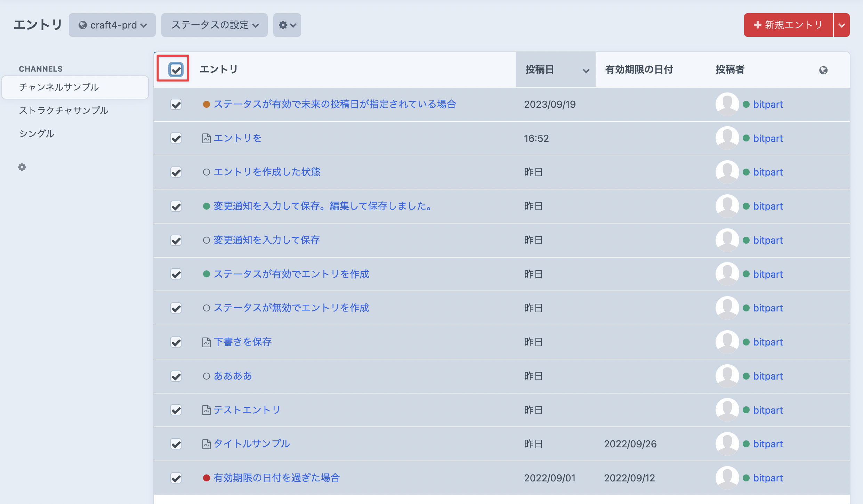Image resolution: width=863 pixels, height=504 pixels.
Task: Click the draft icon beside 下書きを保存
Action: tap(206, 342)
